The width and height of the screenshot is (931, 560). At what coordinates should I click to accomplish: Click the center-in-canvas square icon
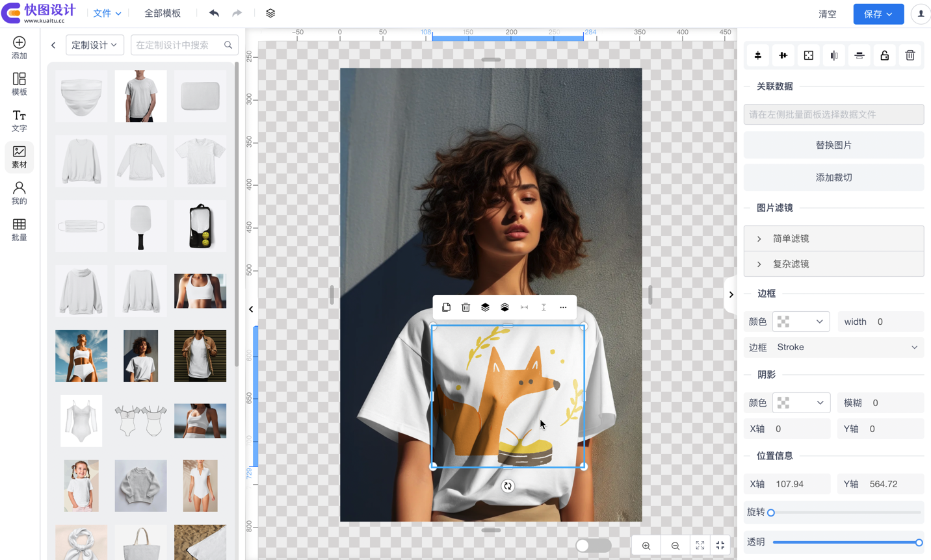pos(809,56)
